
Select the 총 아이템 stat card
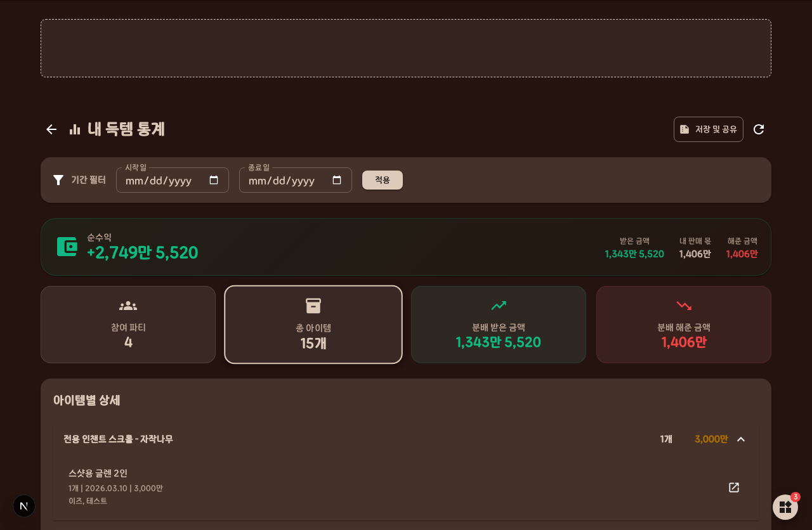pyautogui.click(x=313, y=325)
